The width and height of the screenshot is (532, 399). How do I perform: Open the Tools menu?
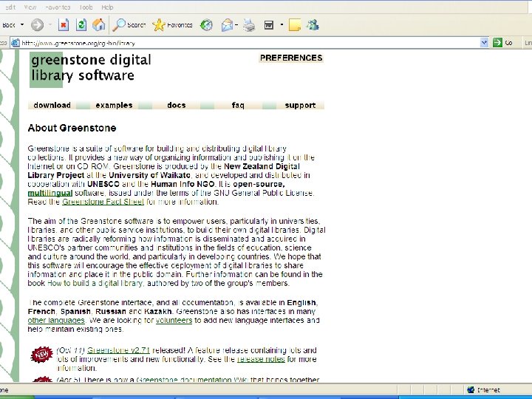pyautogui.click(x=86, y=7)
